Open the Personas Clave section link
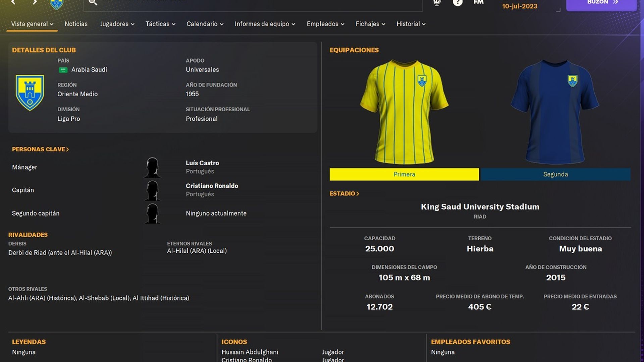This screenshot has width=644, height=362. pyautogui.click(x=40, y=149)
